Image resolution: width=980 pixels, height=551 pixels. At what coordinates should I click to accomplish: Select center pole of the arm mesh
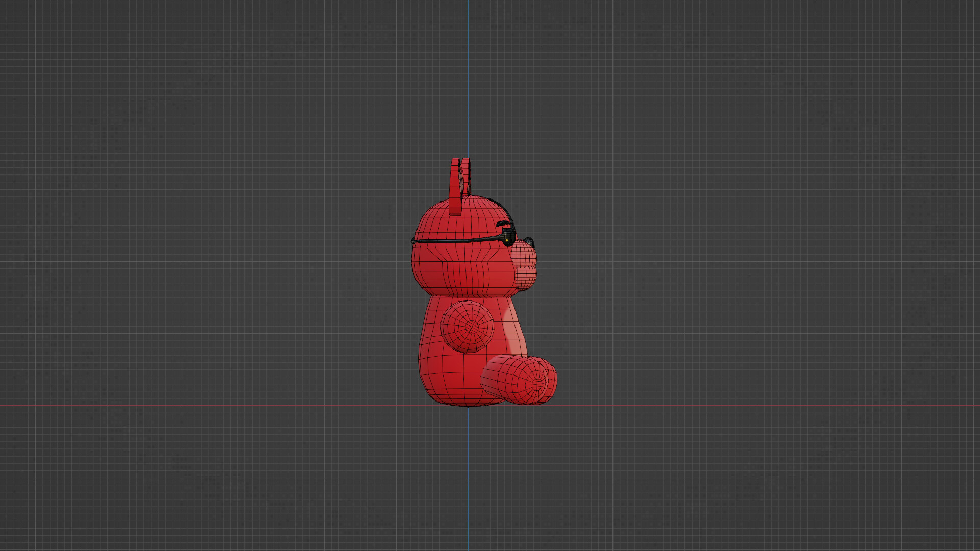[471, 326]
